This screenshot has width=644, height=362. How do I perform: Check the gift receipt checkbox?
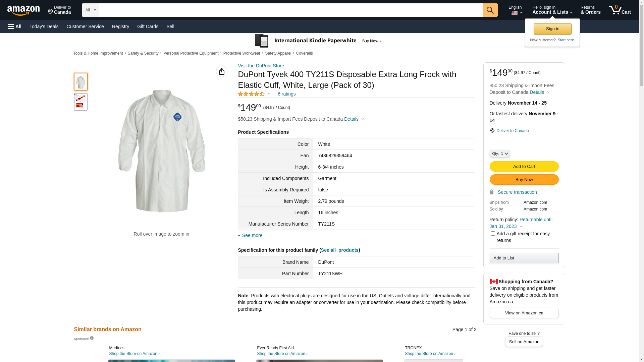click(x=493, y=234)
